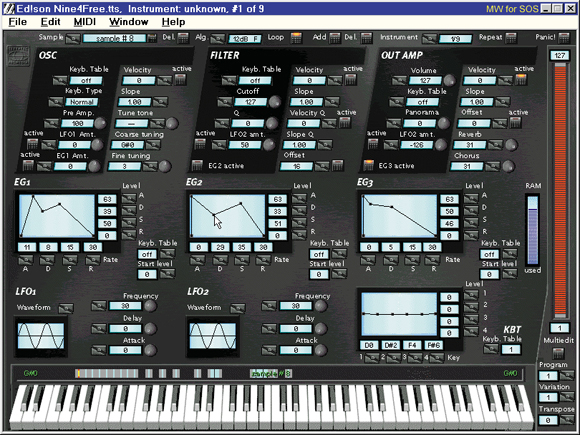Open the Edit menu
The width and height of the screenshot is (580, 435).
click(x=50, y=22)
